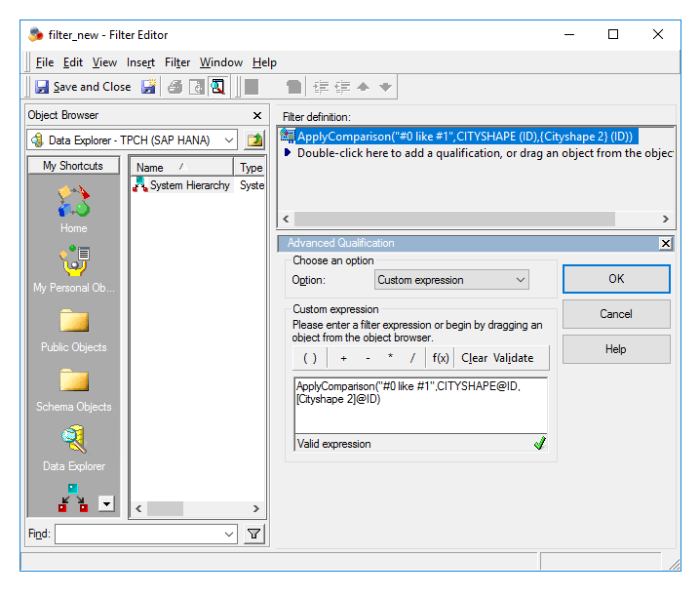Click the 'Valid expression' status text
This screenshot has height=596, width=700.
[334, 444]
